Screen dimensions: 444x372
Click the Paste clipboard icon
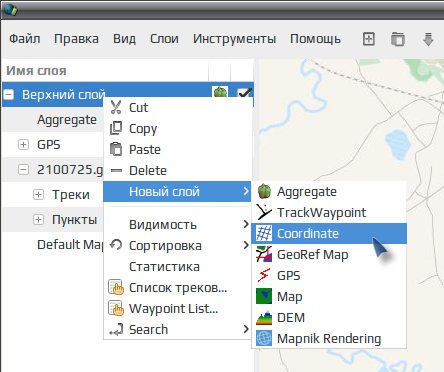click(x=116, y=149)
